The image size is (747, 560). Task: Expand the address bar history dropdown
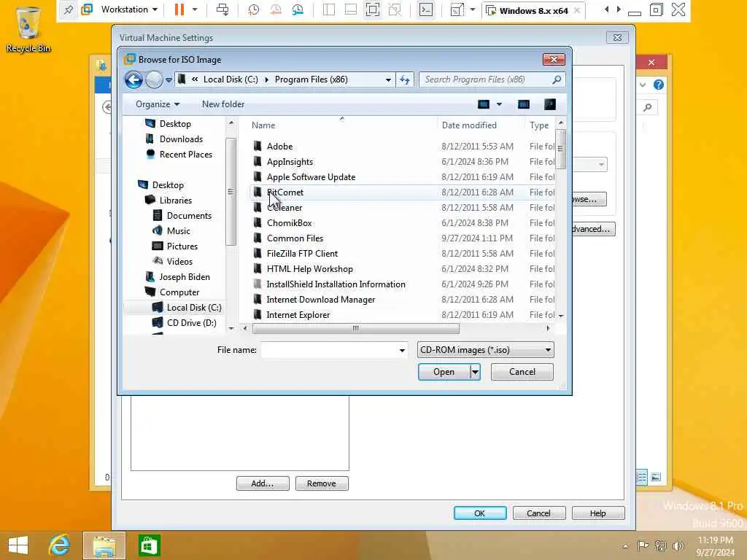[x=388, y=80]
